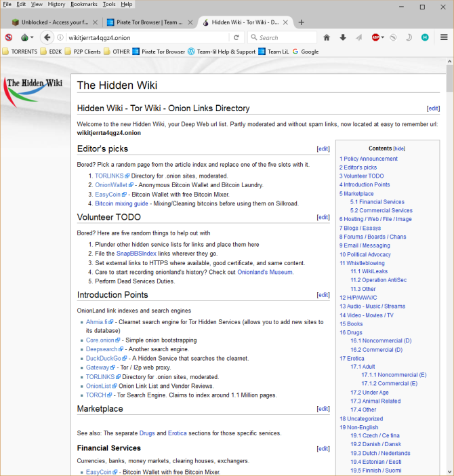The image size is (454, 476).
Task: Jump to 5 Marketplace in Contents
Action: coord(356,194)
